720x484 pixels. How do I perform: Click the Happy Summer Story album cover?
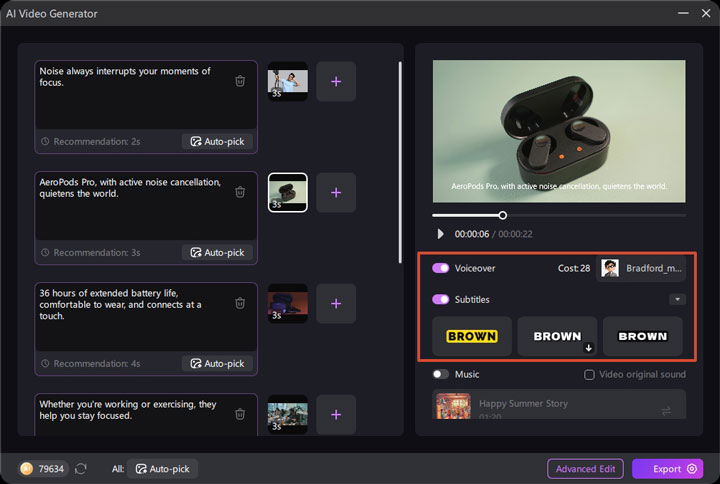[453, 406]
